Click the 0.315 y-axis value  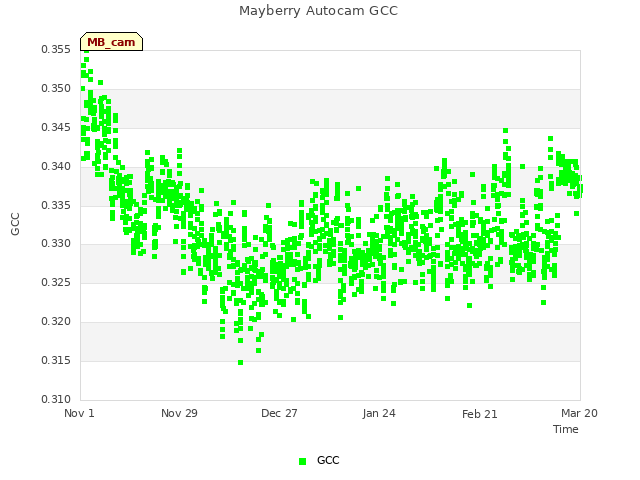56,360
